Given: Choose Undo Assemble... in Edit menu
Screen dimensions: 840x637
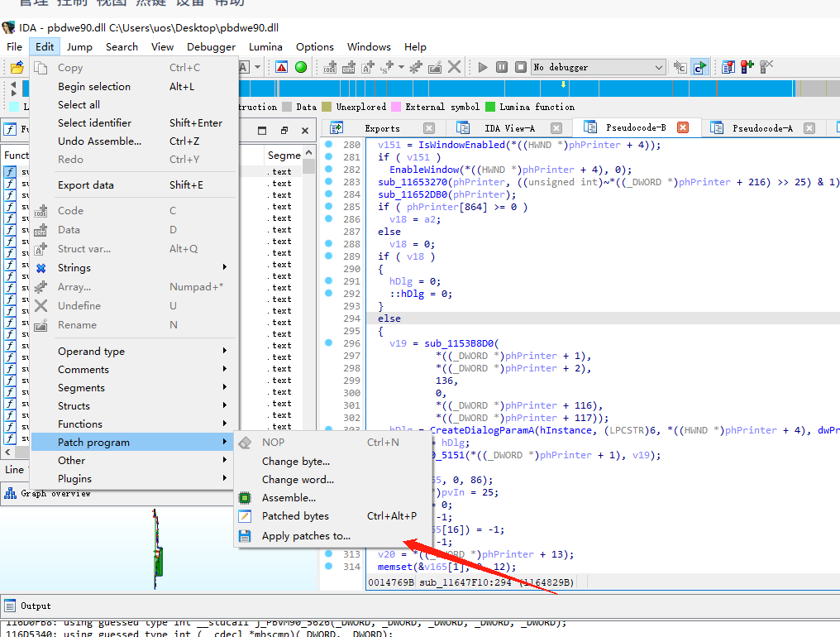Looking at the screenshot, I should click(x=134, y=141).
